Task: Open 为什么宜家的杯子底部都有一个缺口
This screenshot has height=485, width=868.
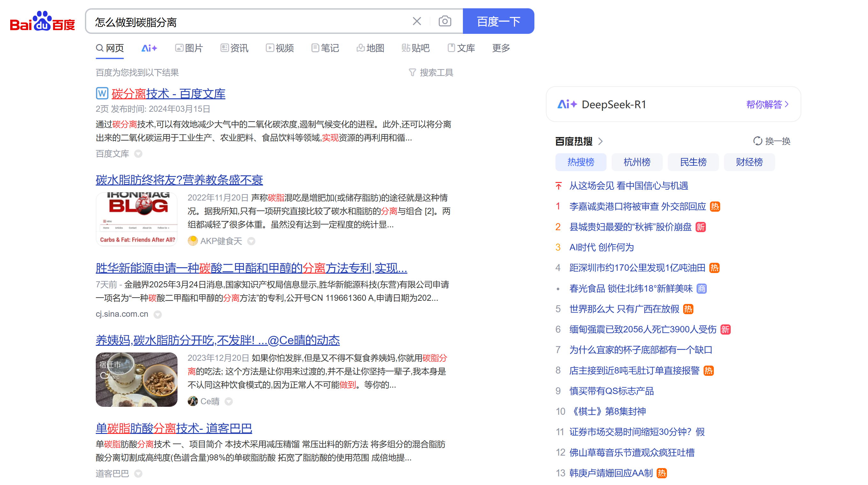Action: [641, 350]
